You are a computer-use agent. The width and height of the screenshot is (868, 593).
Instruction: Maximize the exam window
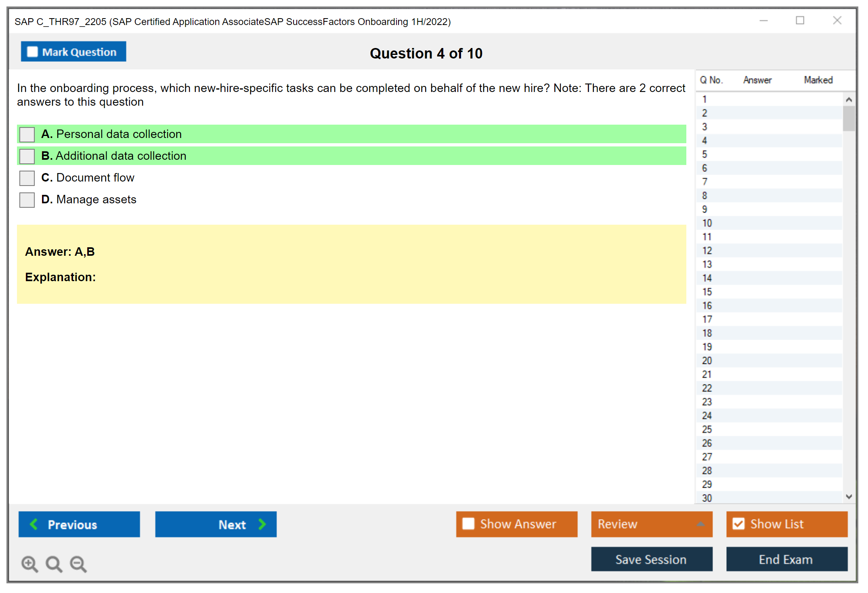(x=800, y=21)
